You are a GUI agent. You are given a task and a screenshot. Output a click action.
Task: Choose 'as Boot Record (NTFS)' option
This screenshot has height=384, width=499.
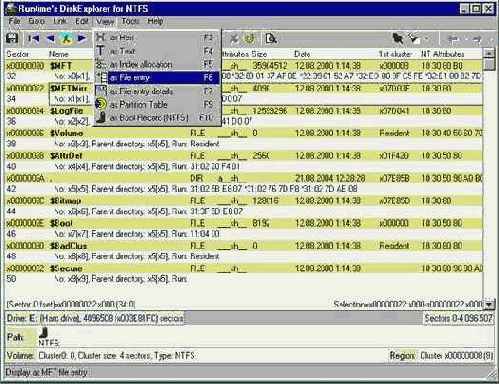click(x=157, y=117)
